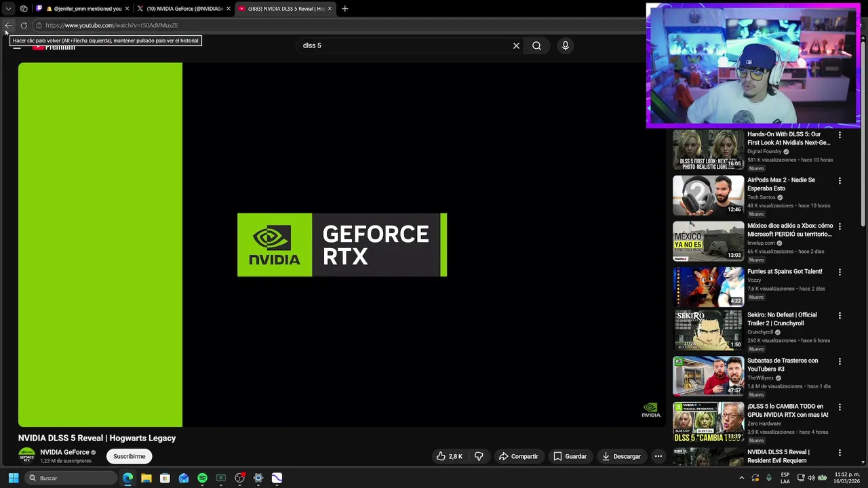
Task: Open ¡DLSS 5 lo CAMBIA TODO thumbnail
Action: pyautogui.click(x=708, y=422)
